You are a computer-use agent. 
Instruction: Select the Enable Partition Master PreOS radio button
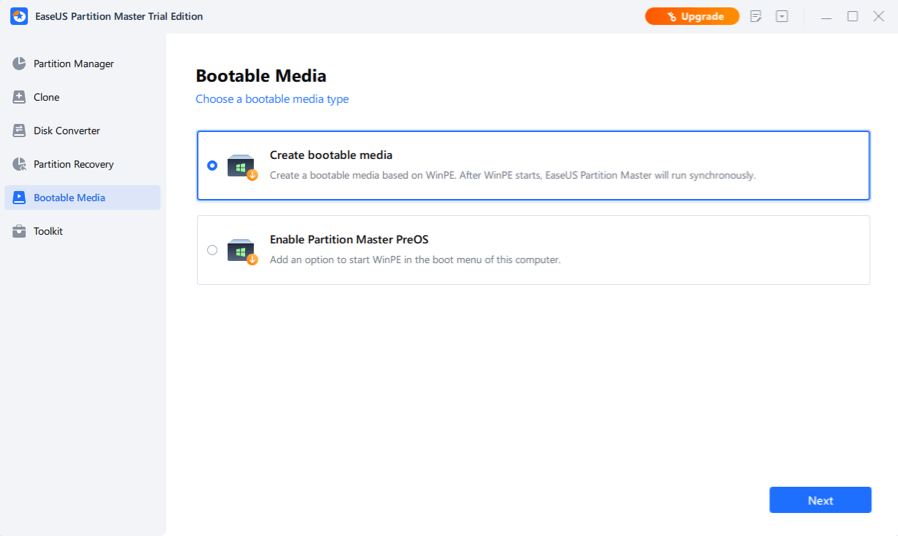click(212, 250)
